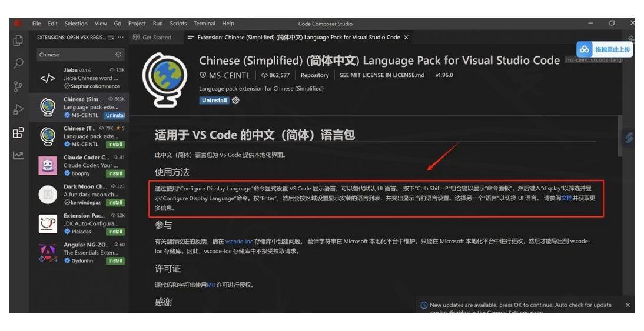
Task: Click the v1.96.0 version label
Action: [x=444, y=75]
